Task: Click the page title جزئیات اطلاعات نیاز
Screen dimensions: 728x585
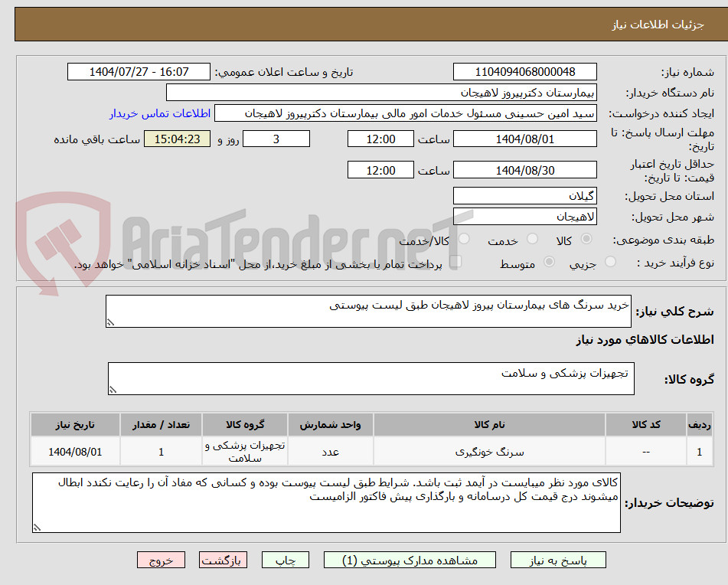Action: [658, 25]
